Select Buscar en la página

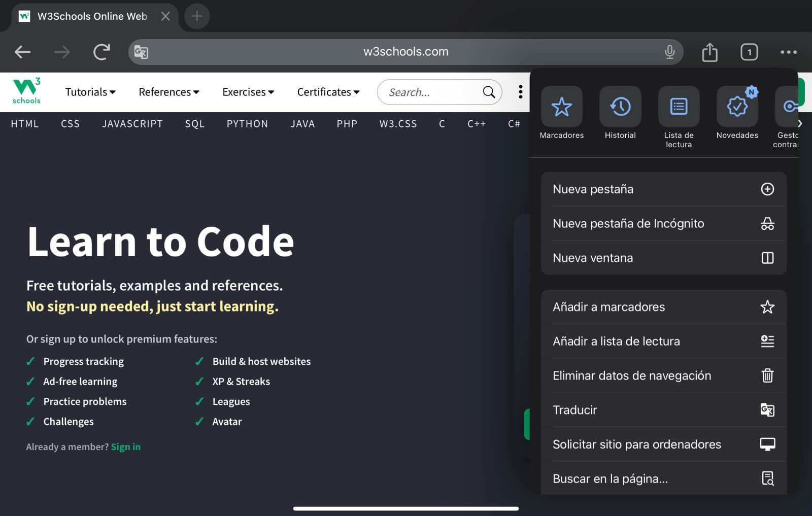664,478
